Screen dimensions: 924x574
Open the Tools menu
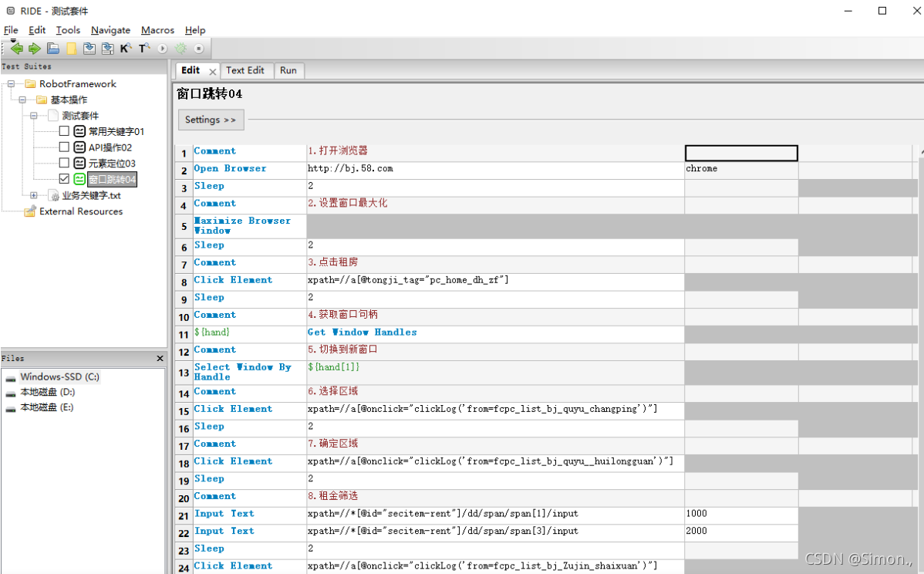click(x=68, y=30)
